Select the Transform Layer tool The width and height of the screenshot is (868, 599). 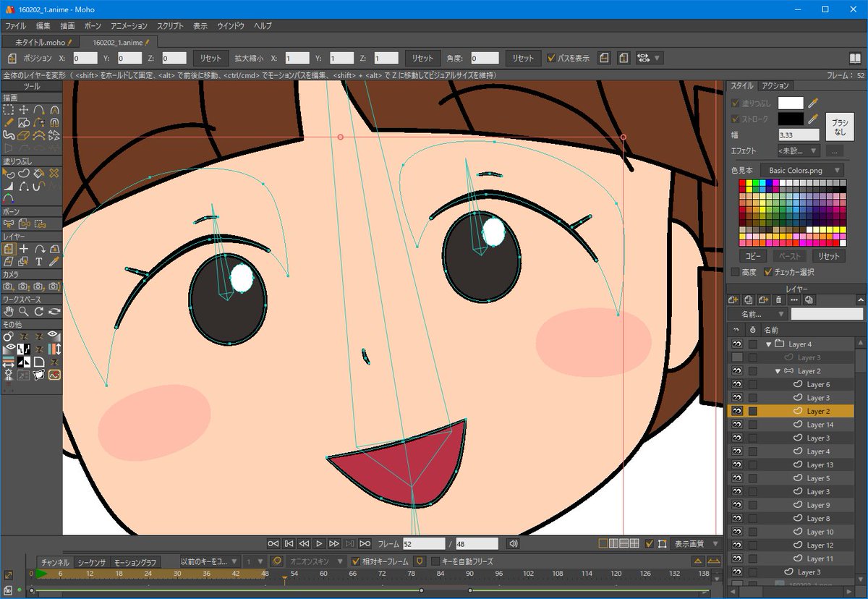click(8, 249)
